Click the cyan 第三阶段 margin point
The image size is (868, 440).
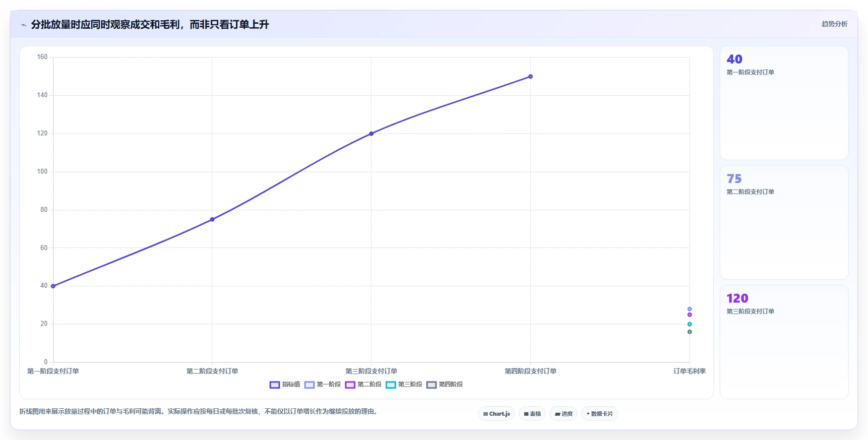point(689,324)
